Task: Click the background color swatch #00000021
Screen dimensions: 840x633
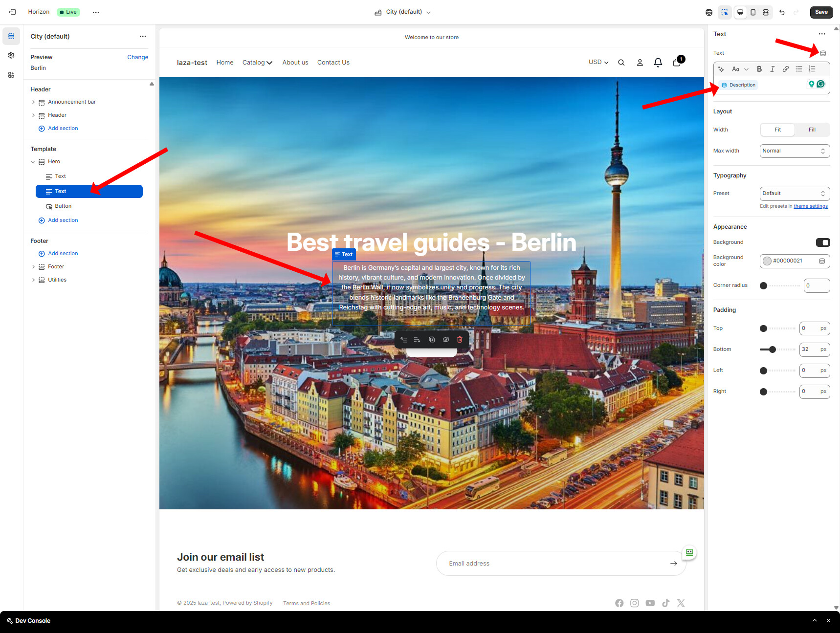Action: [767, 261]
